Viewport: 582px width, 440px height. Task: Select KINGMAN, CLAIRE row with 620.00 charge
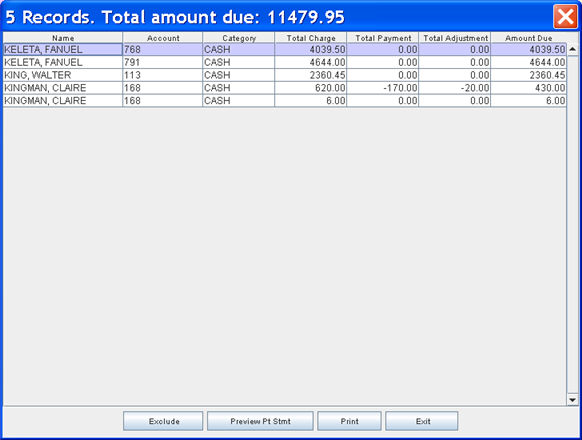tap(285, 88)
